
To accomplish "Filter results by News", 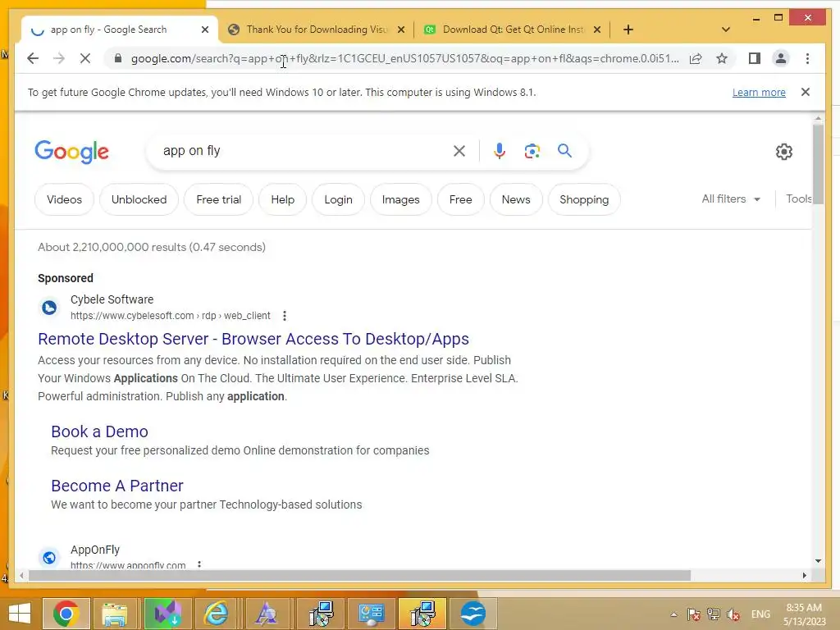I will click(516, 199).
